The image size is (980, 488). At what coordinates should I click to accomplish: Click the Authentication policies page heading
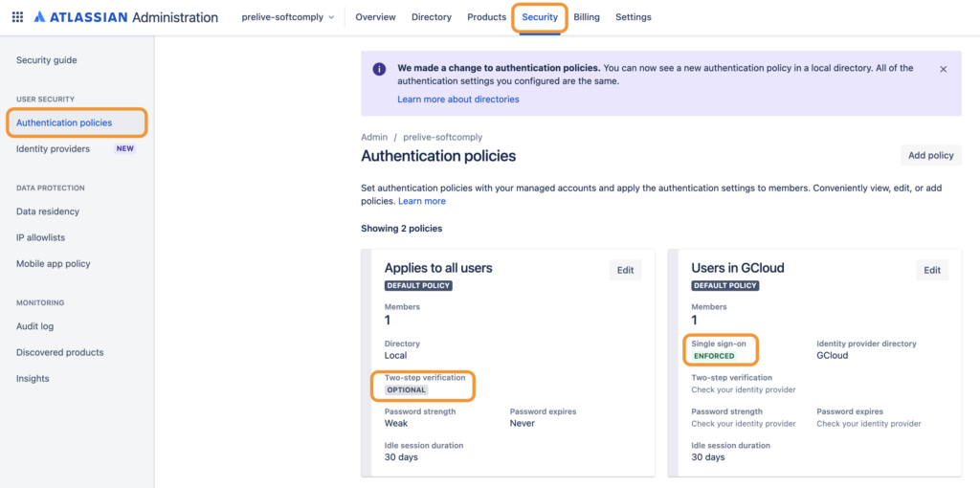(x=438, y=156)
